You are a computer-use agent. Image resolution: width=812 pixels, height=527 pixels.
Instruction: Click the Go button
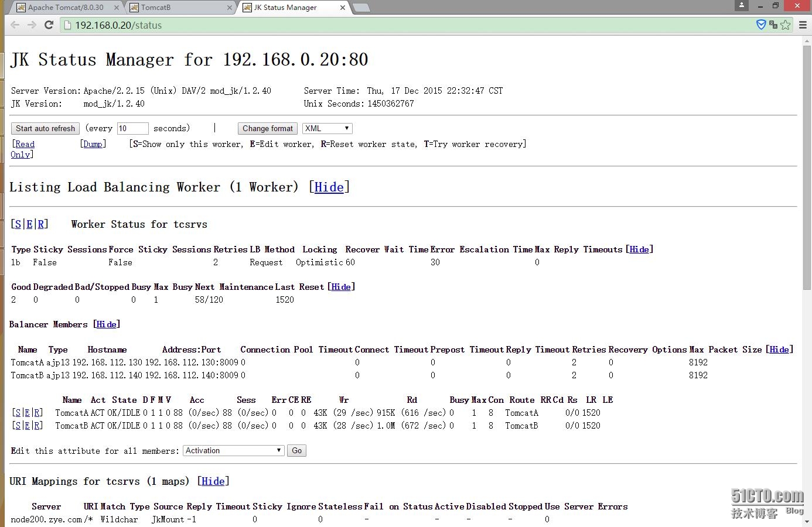point(297,450)
